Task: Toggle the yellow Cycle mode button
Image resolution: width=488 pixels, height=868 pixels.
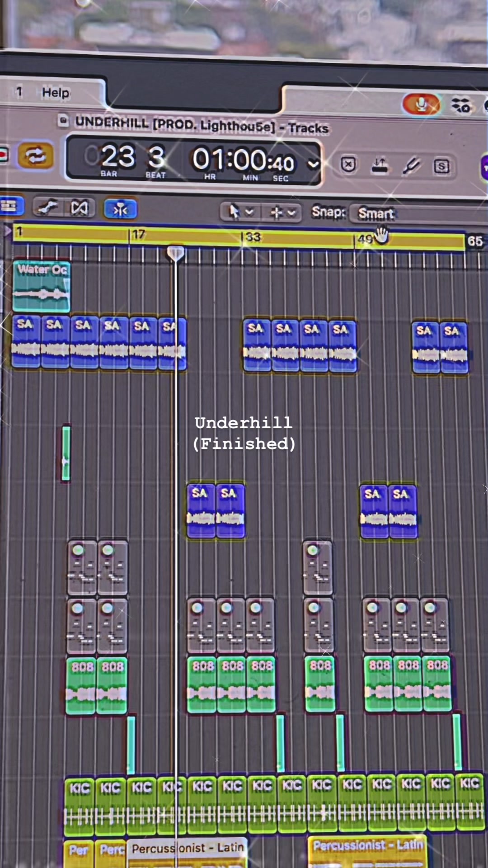Action: pyautogui.click(x=35, y=156)
